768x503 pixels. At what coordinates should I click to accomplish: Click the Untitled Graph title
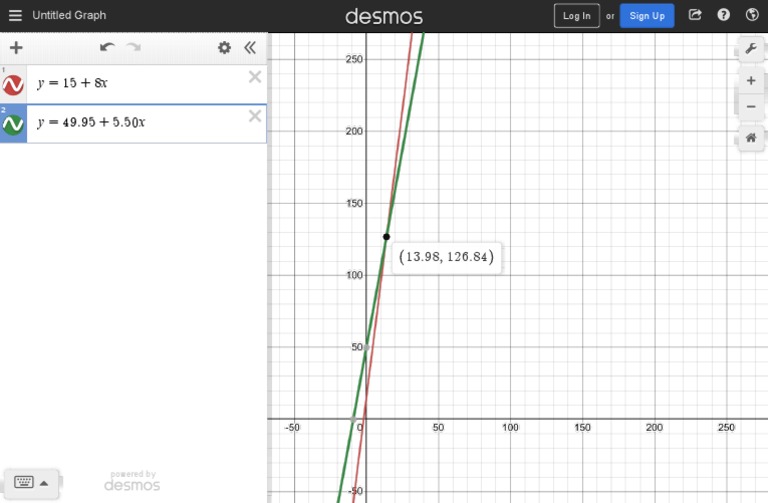(x=69, y=15)
